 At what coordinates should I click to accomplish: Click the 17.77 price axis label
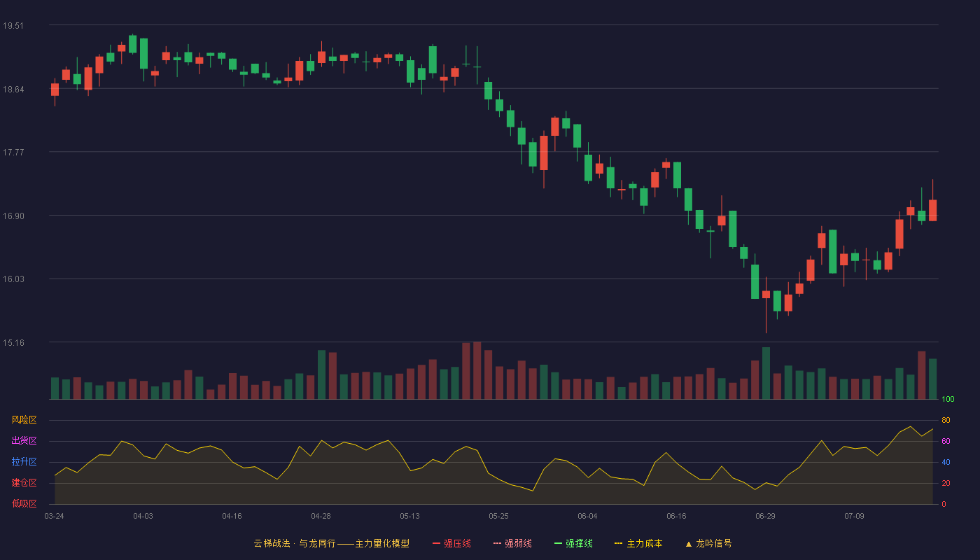(x=13, y=153)
